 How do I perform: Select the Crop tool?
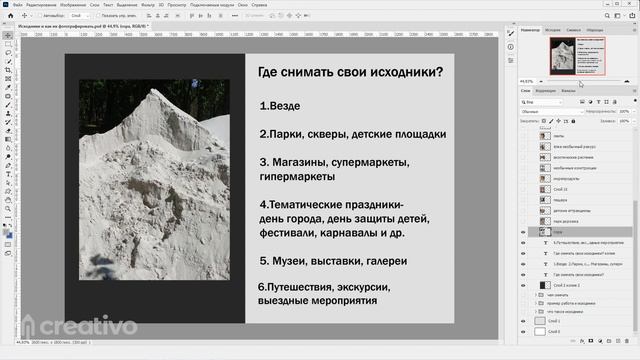(x=8, y=70)
